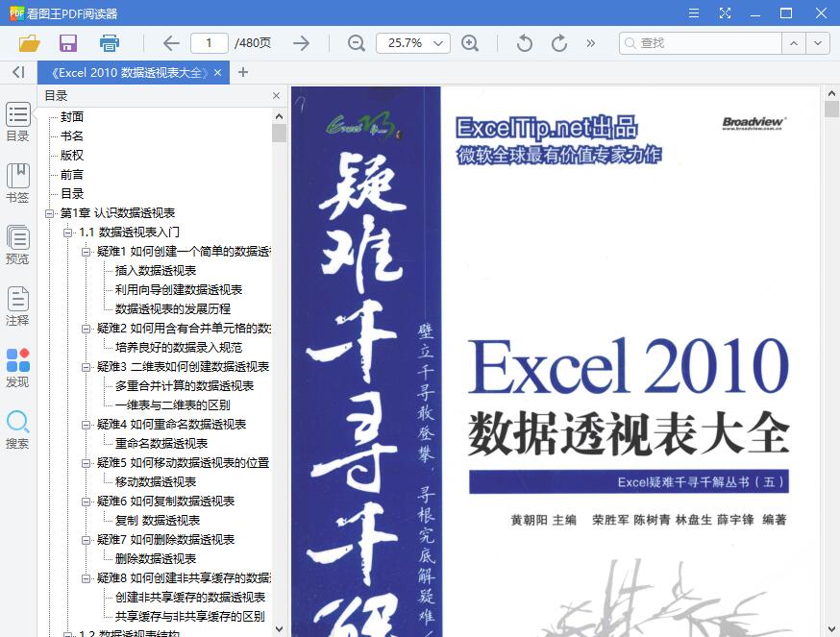
Task: Open 复制 数据透视表 entry
Action: pyautogui.click(x=158, y=521)
